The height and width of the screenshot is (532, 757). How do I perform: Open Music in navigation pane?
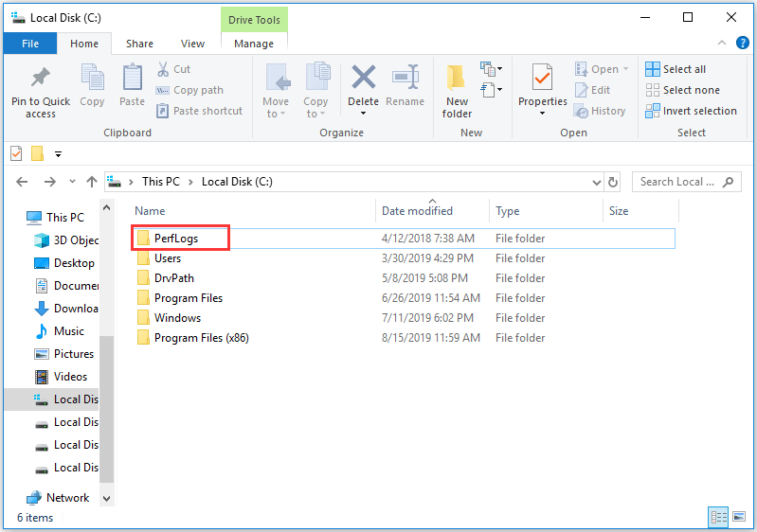point(60,331)
